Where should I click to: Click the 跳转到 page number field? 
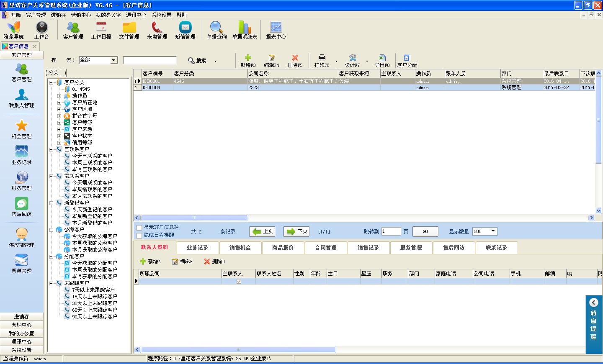click(391, 231)
